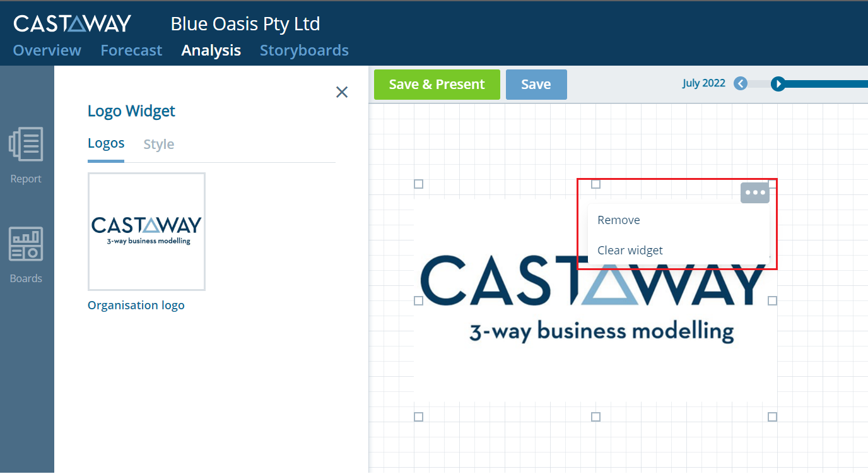Click the top-left widget resize handle
The image size is (868, 474).
[418, 184]
